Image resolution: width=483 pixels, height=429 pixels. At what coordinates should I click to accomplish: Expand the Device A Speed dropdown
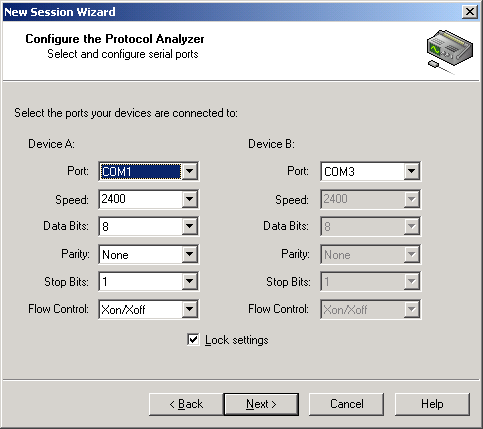[189, 199]
